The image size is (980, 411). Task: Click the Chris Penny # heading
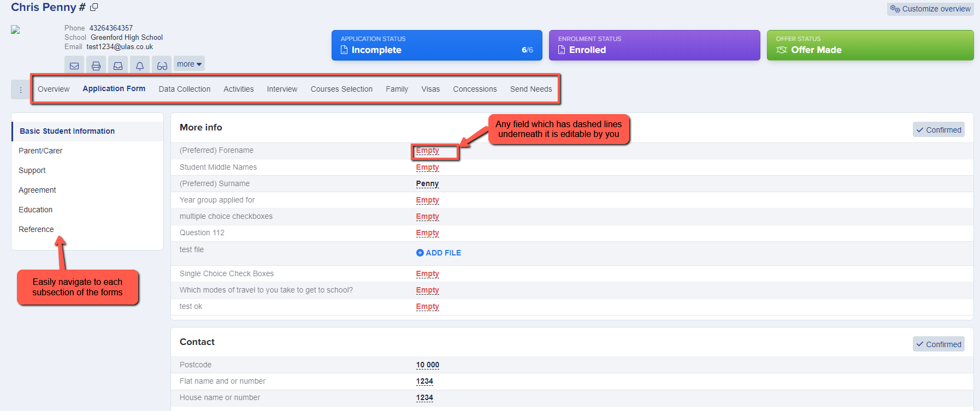tap(48, 7)
